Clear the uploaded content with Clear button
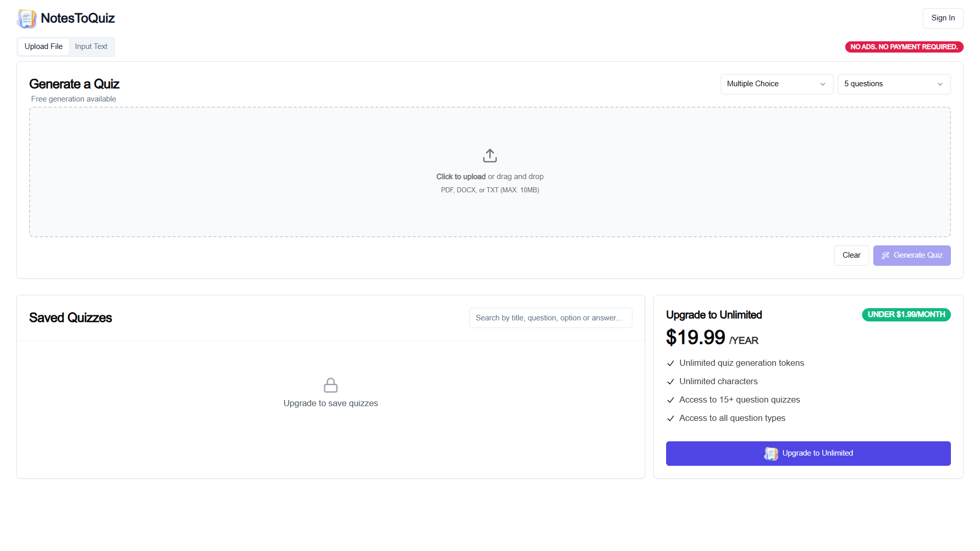 tap(851, 256)
